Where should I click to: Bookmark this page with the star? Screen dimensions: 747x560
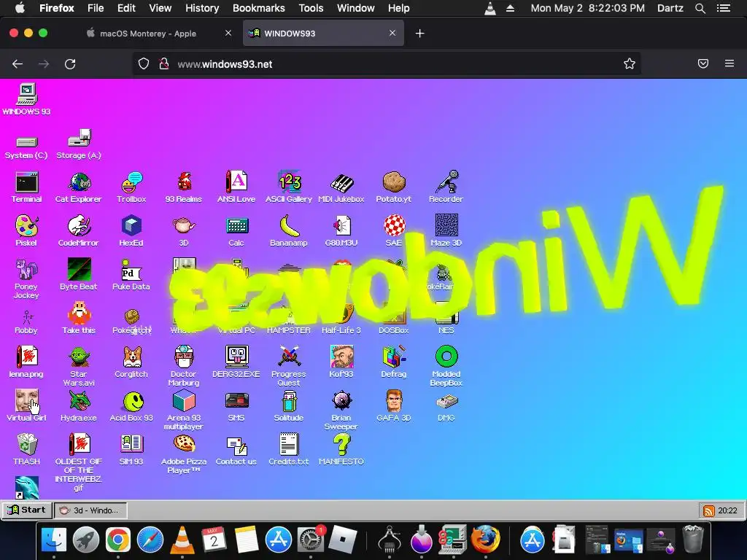point(630,64)
